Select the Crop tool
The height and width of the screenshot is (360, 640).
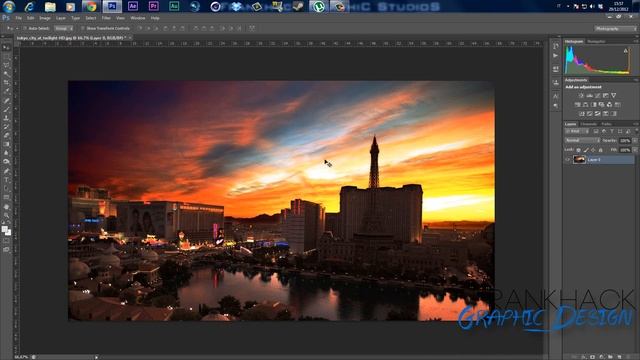coord(6,83)
